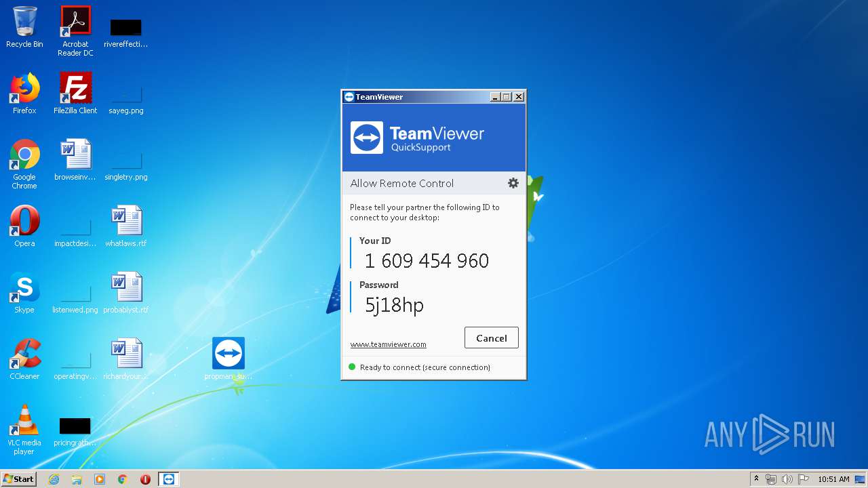
Task: Click the Show desktop button
Action: click(861, 479)
